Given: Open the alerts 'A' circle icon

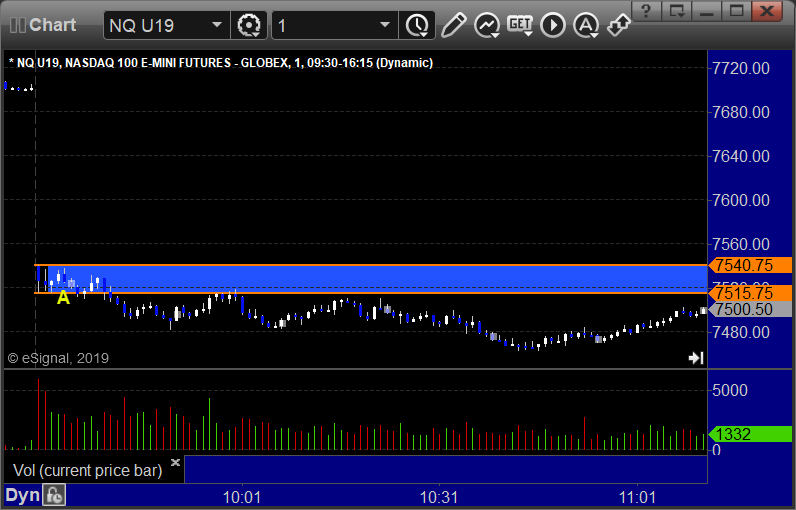Looking at the screenshot, I should pyautogui.click(x=586, y=24).
